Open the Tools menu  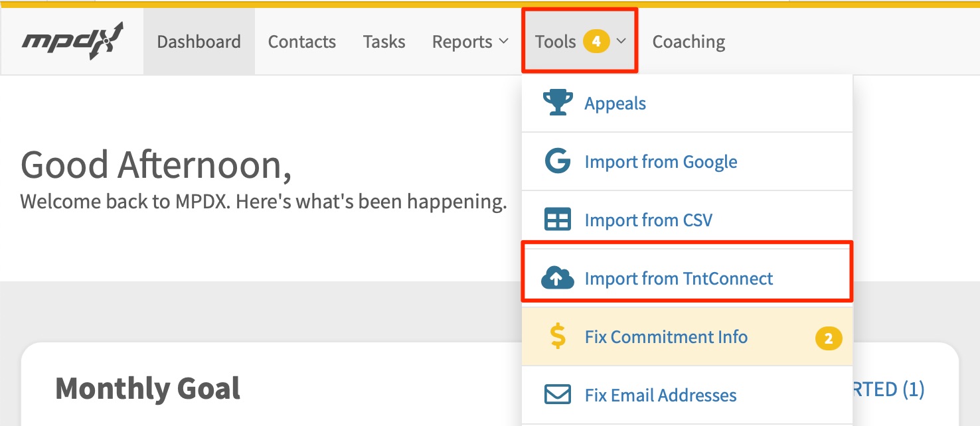point(580,42)
